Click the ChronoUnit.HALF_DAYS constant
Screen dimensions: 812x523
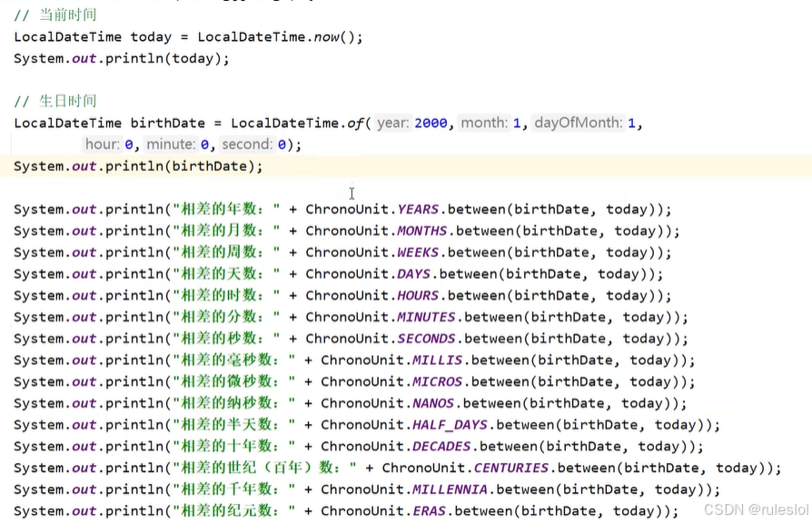point(450,424)
